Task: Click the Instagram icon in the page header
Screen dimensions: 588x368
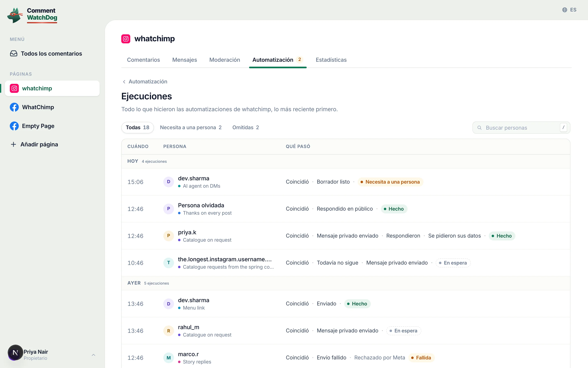Action: (126, 39)
